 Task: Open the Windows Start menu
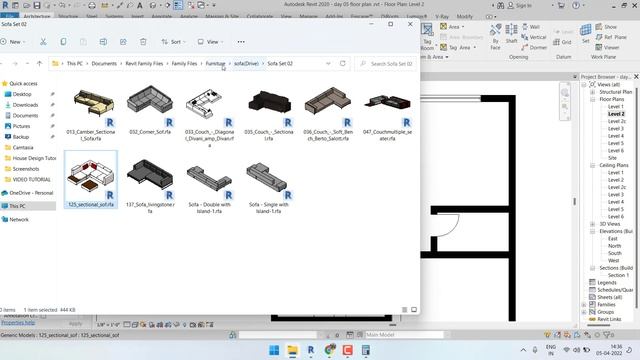(274, 350)
